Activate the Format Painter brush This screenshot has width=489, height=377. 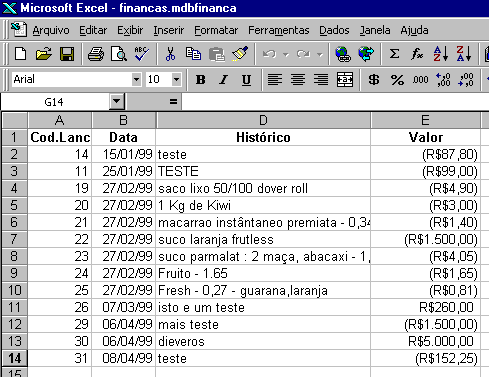[240, 54]
